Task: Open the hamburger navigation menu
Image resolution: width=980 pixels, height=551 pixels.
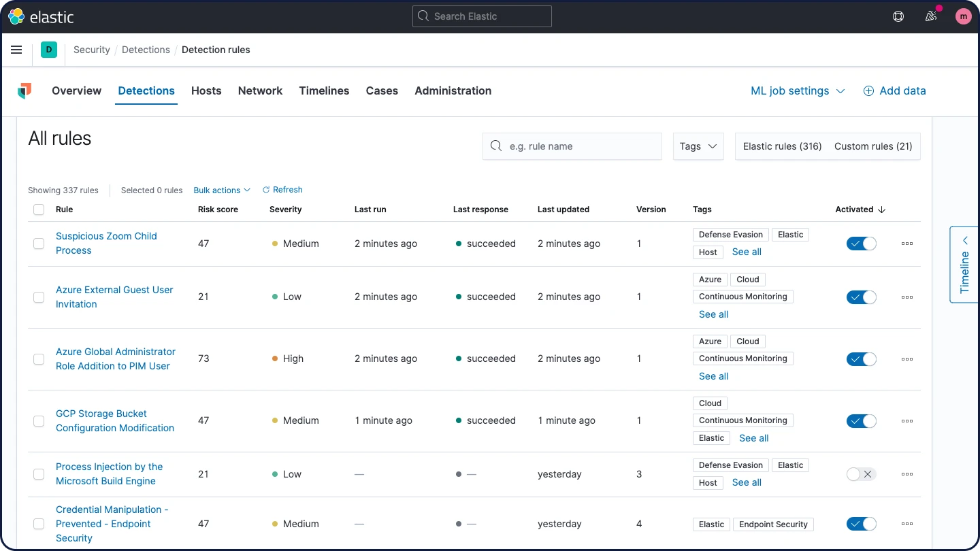Action: point(17,50)
